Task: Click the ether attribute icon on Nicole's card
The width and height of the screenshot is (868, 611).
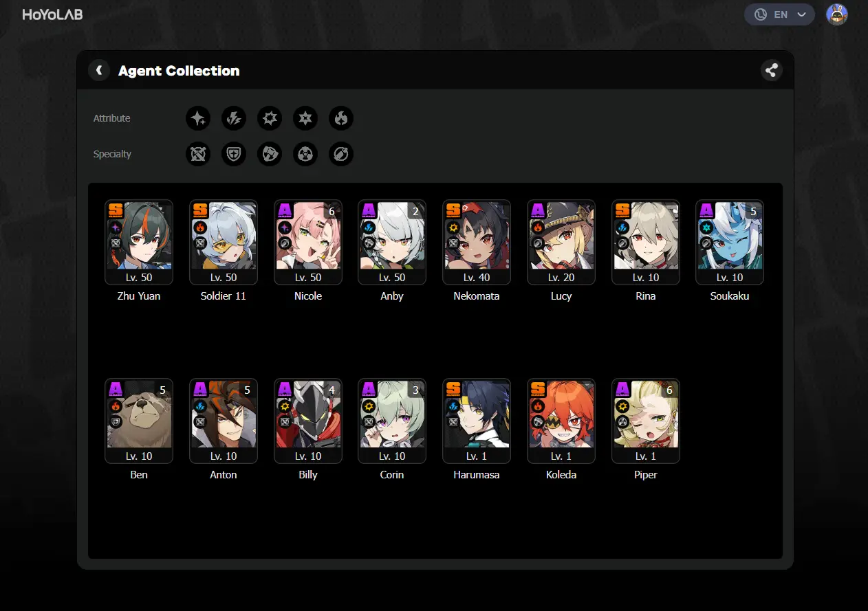Action: click(x=285, y=227)
